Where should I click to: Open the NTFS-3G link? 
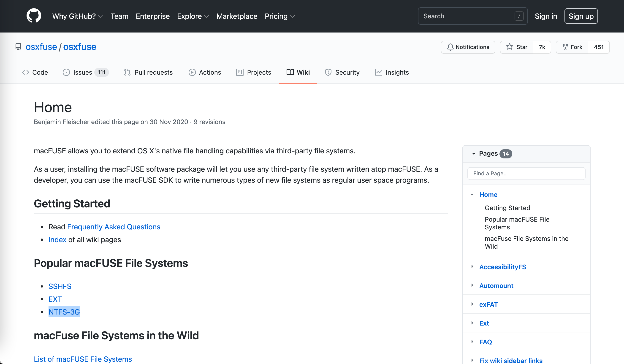tap(64, 312)
